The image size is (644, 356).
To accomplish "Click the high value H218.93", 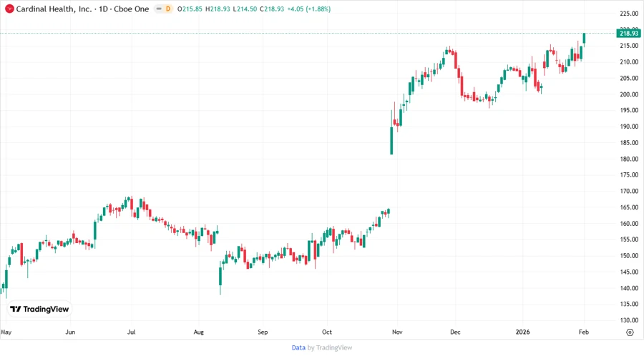I will (x=218, y=9).
